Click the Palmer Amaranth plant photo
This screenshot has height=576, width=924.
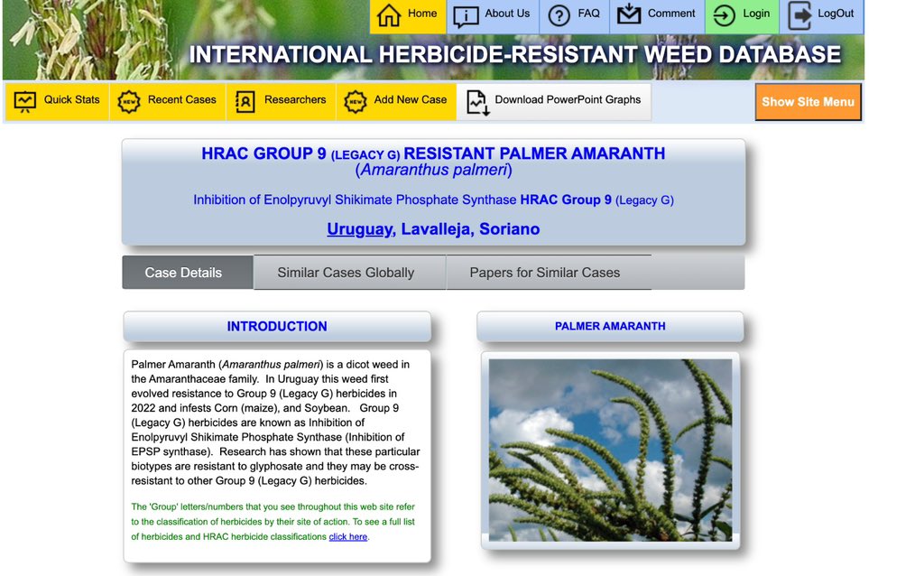[610, 451]
